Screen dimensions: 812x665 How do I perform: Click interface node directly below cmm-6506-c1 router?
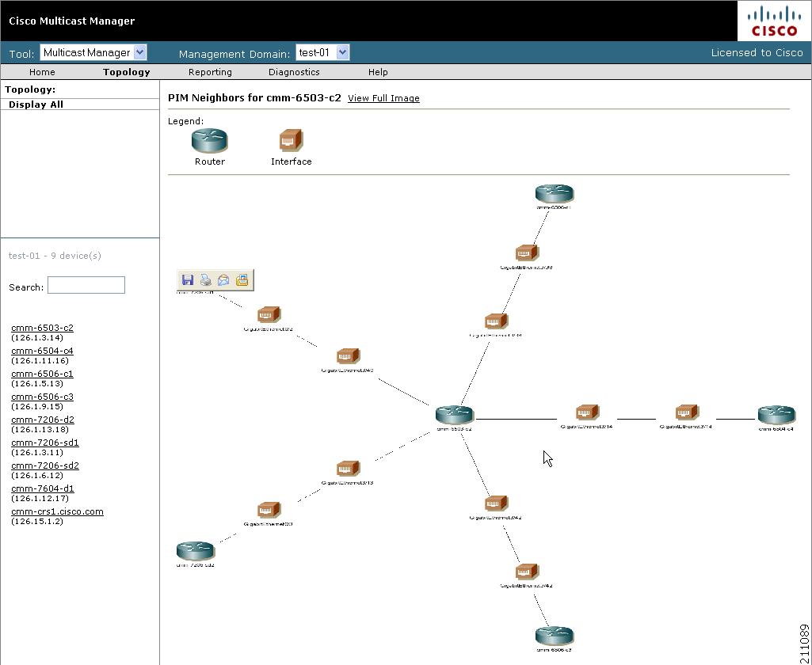[527, 253]
